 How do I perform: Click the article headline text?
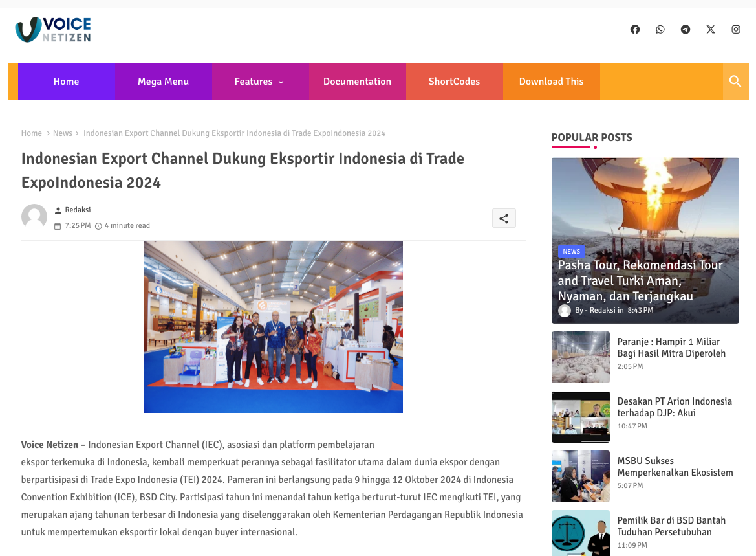243,170
